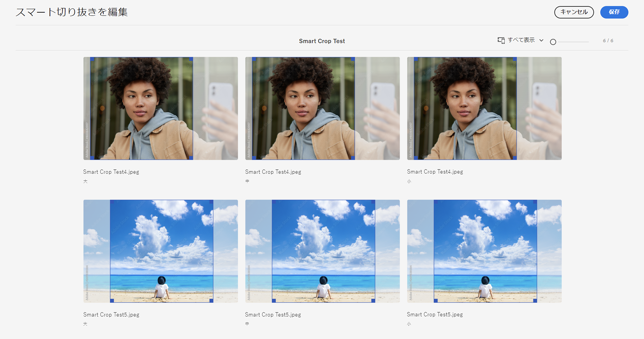
Task: Click the キャンセル (Cancel) button
Action: tap(574, 12)
